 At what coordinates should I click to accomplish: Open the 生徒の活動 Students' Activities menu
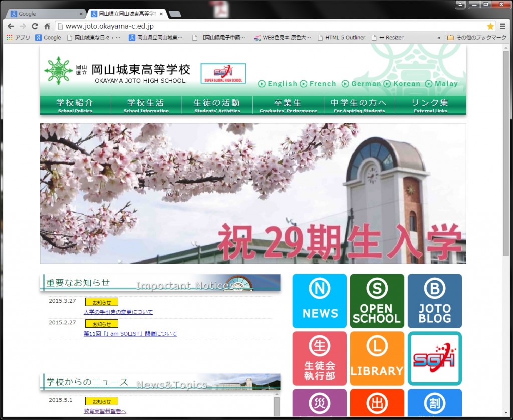(x=217, y=105)
